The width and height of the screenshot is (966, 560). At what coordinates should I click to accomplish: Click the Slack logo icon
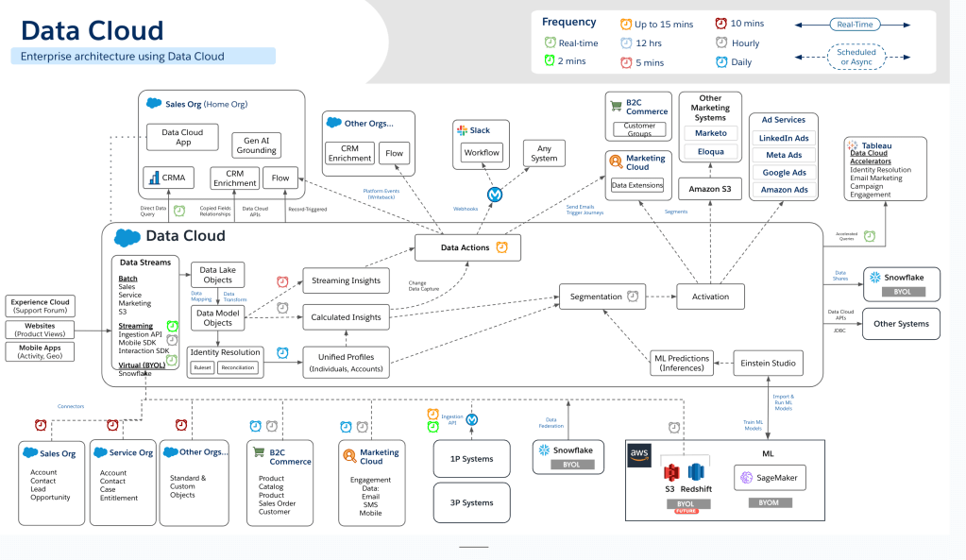462,130
